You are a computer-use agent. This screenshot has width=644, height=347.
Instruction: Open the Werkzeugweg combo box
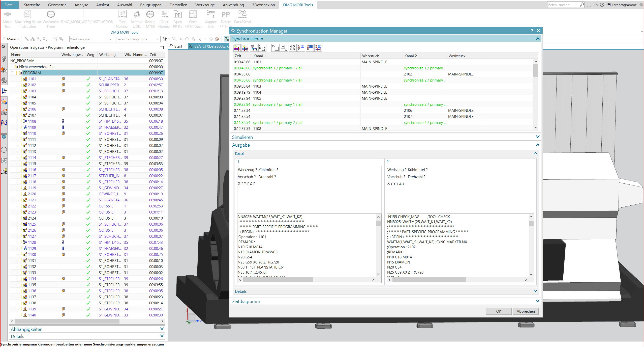(91, 39)
